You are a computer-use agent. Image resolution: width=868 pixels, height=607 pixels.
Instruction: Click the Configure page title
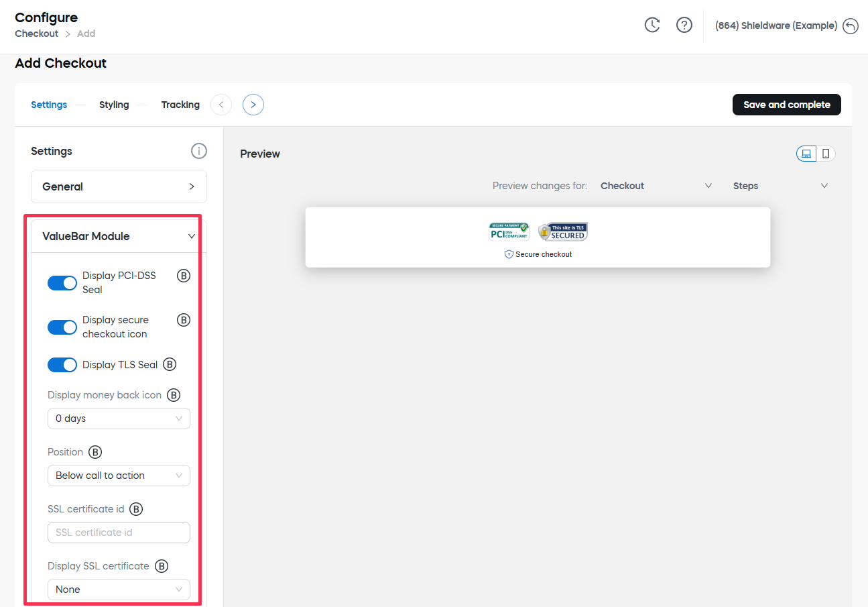[x=46, y=17]
